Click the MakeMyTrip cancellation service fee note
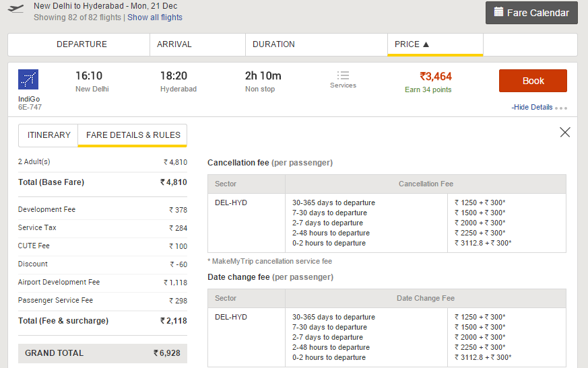 click(269, 261)
